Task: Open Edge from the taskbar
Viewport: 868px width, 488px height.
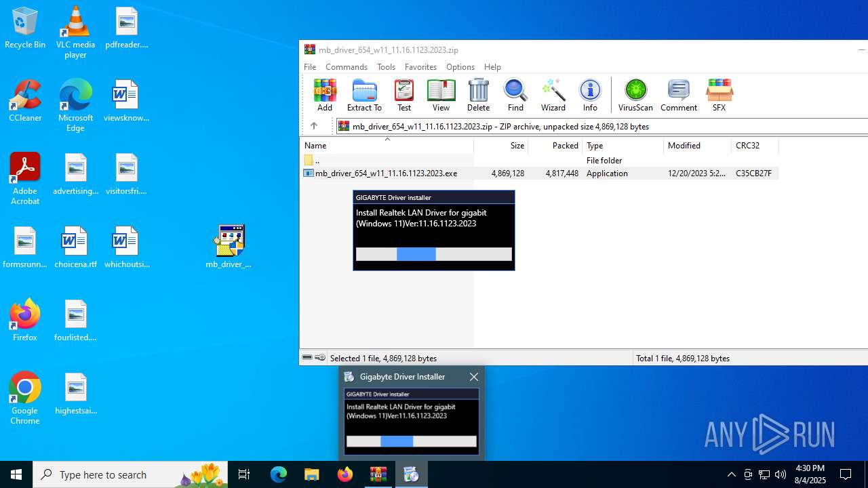Action: (x=279, y=474)
